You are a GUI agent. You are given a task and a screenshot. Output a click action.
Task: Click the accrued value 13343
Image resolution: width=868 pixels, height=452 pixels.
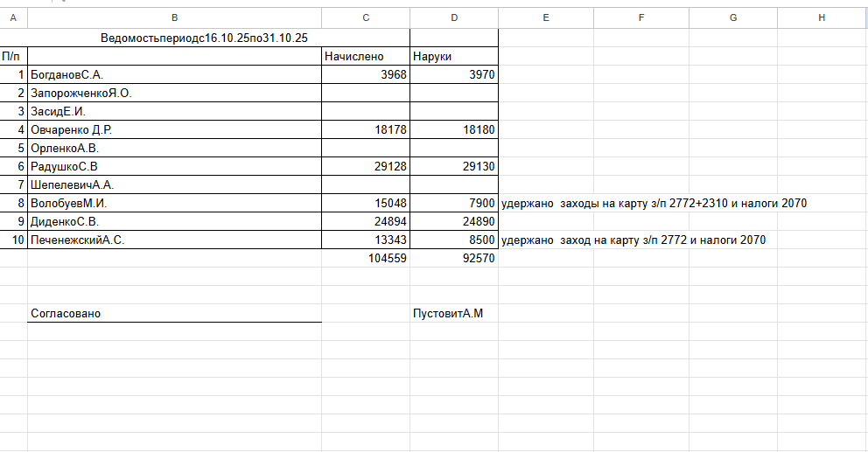point(366,240)
